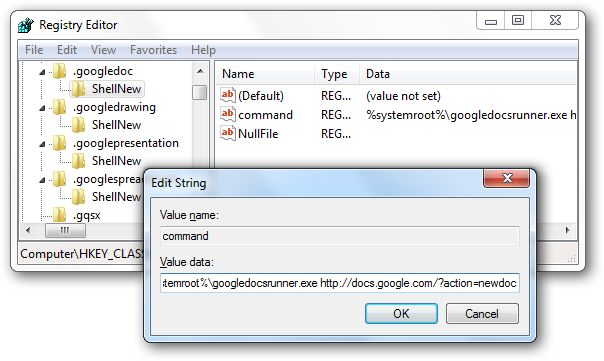Screen dimensions: 604x361
Task: Collapse the .googlepresentation tree node
Action: (42, 144)
